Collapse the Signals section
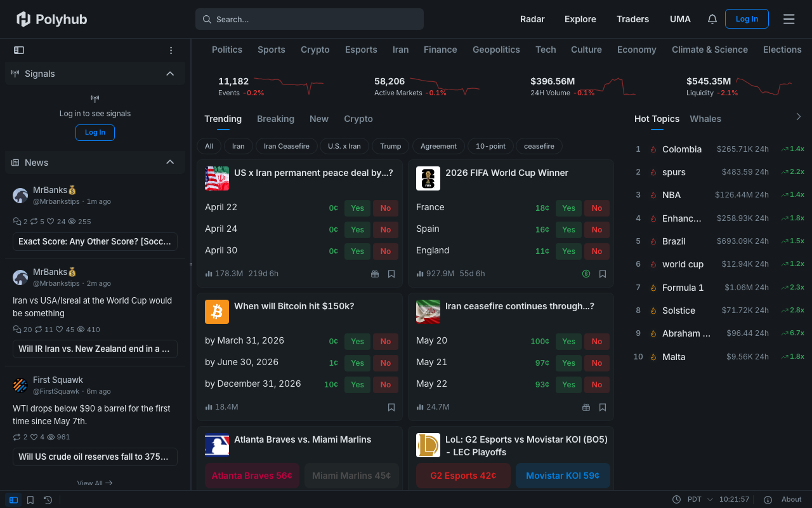 [x=170, y=74]
